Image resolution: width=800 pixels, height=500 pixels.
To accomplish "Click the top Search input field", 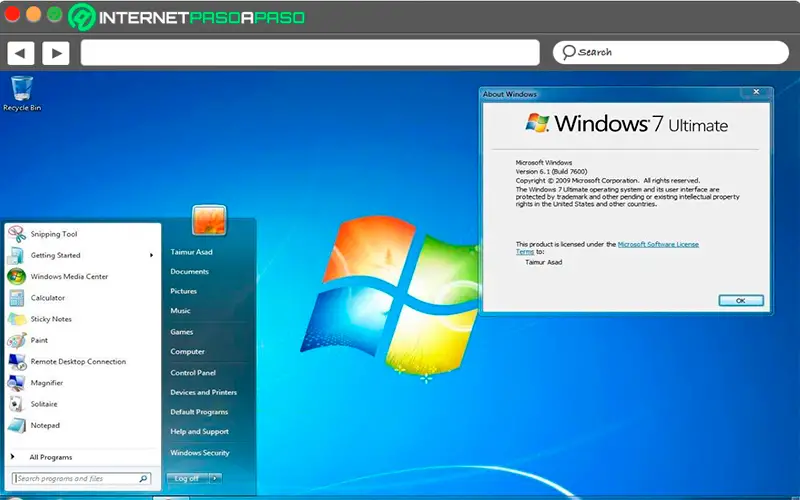I will click(671, 52).
